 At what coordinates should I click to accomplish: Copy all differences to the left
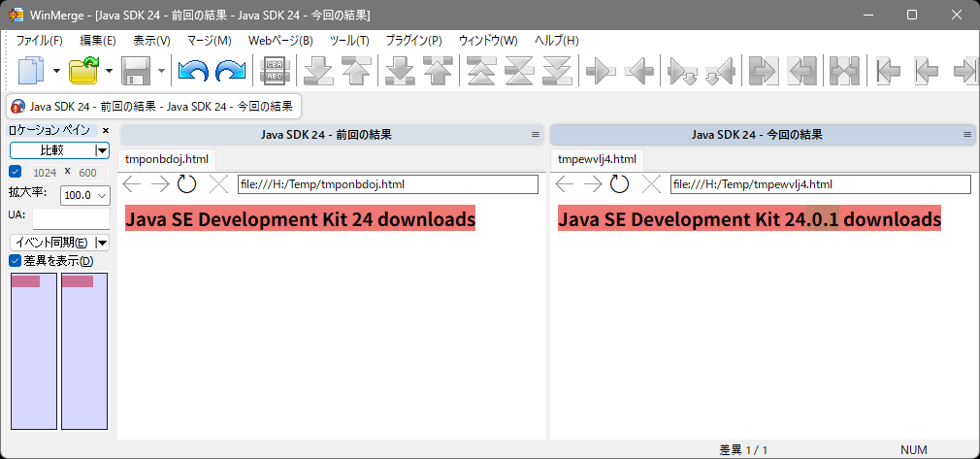click(801, 71)
